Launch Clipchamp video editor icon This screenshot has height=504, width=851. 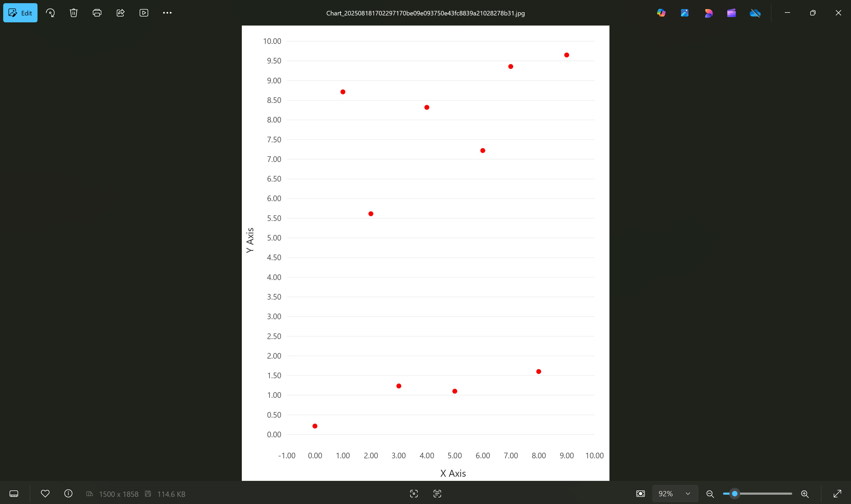[x=732, y=13]
